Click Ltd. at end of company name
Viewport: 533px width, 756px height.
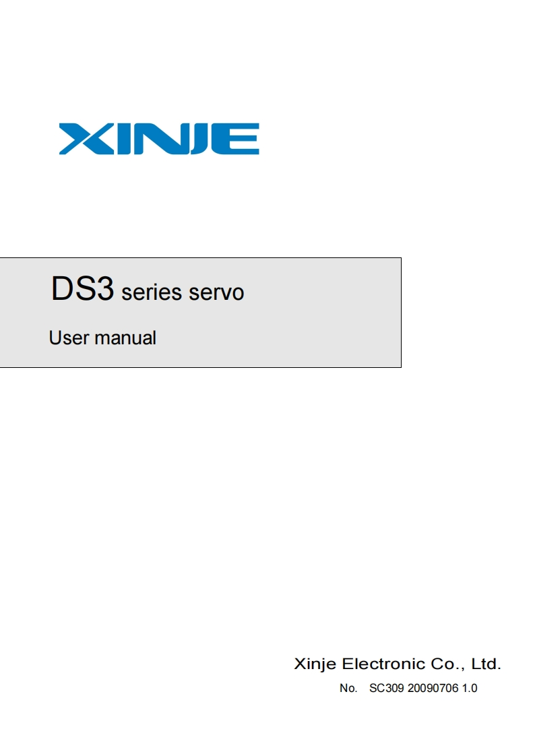coord(487,664)
